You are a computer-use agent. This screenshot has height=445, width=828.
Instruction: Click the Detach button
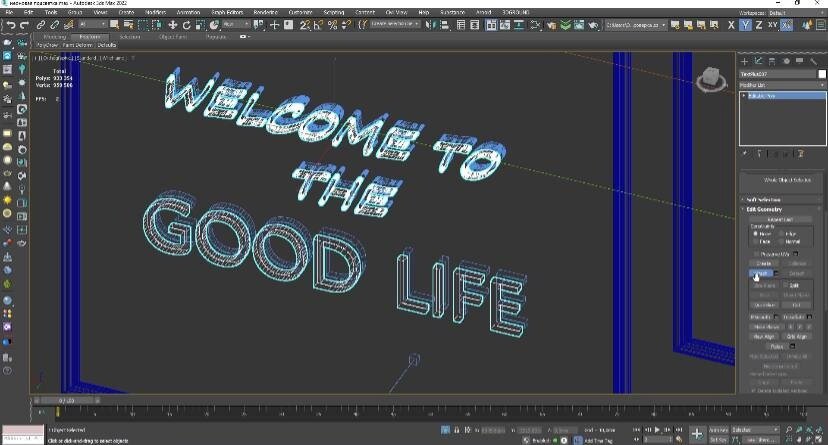click(796, 273)
